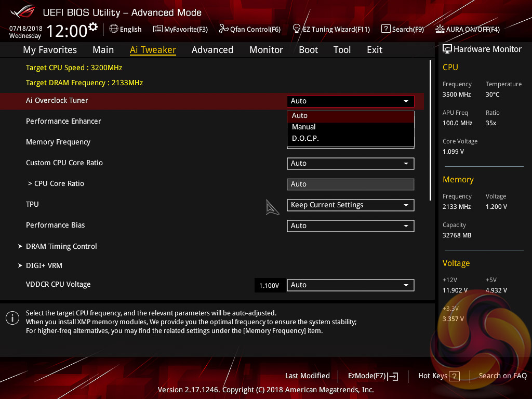Screen dimensions: 532x399
Task: Click the EZ Tuning Wizard bulb icon
Action: pos(297,29)
